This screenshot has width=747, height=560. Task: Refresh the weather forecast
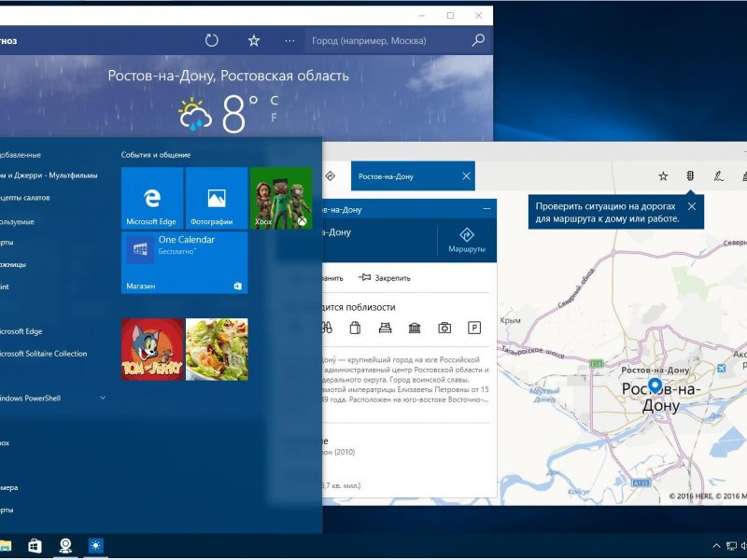coord(212,40)
